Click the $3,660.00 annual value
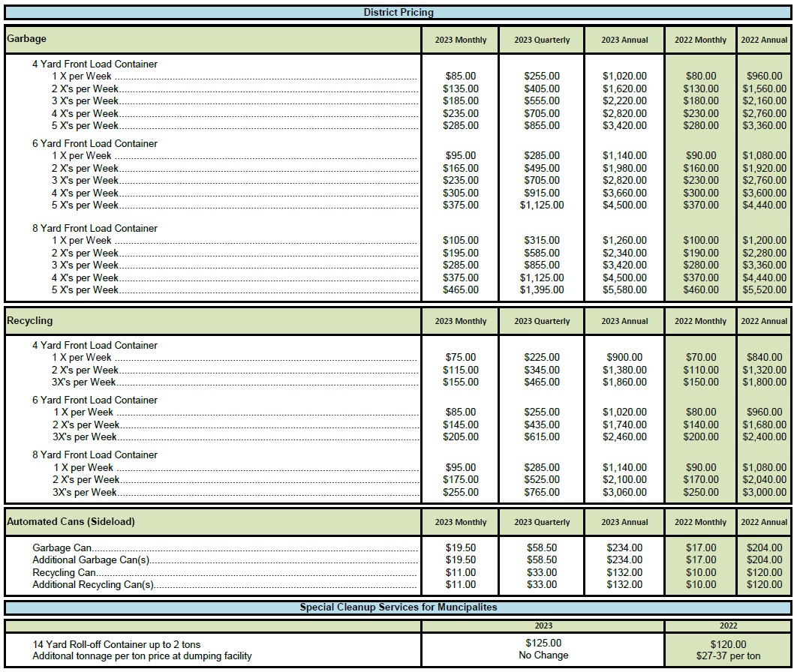797x672 pixels. point(624,193)
